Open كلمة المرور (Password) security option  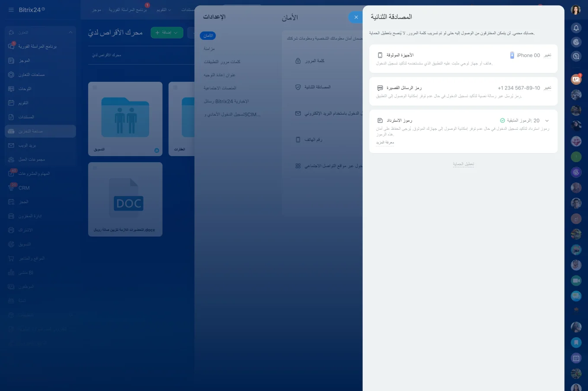[314, 61]
